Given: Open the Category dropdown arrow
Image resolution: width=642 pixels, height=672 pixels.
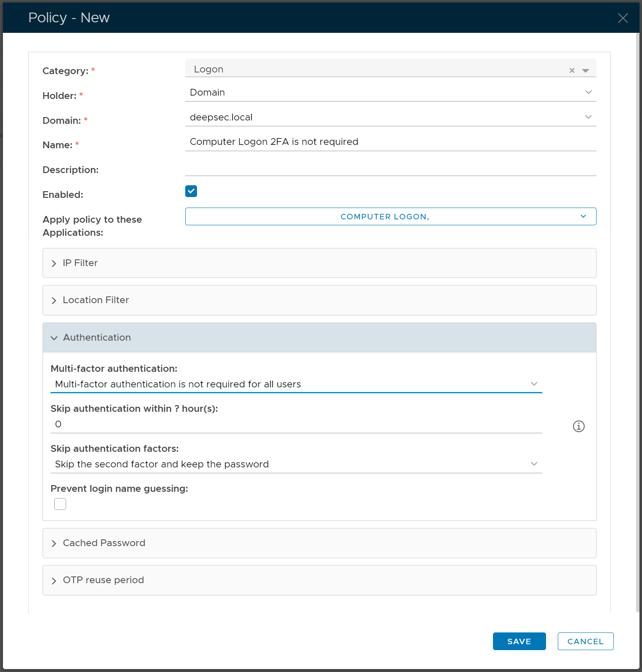Looking at the screenshot, I should 585,70.
